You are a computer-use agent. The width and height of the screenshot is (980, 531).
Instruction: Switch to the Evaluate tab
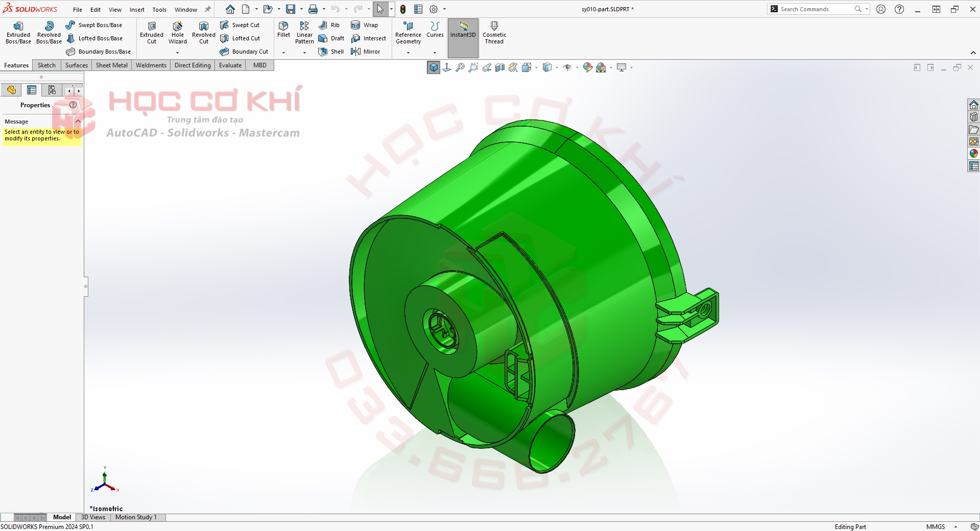[230, 65]
